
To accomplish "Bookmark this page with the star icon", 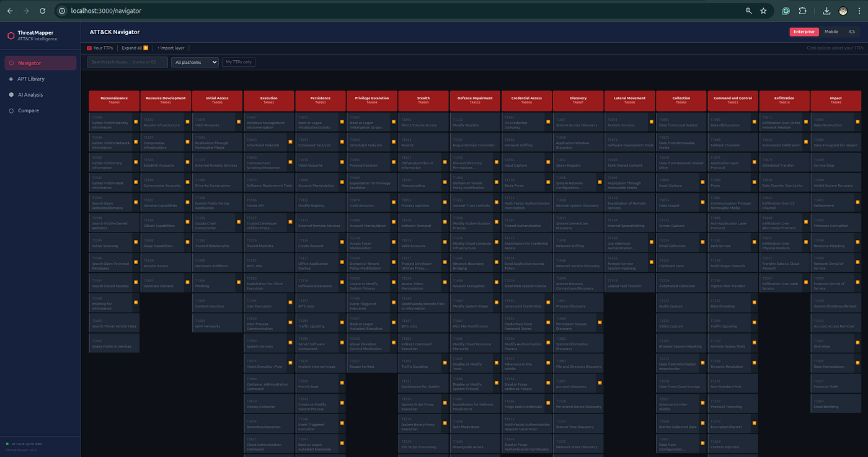I will tap(763, 11).
